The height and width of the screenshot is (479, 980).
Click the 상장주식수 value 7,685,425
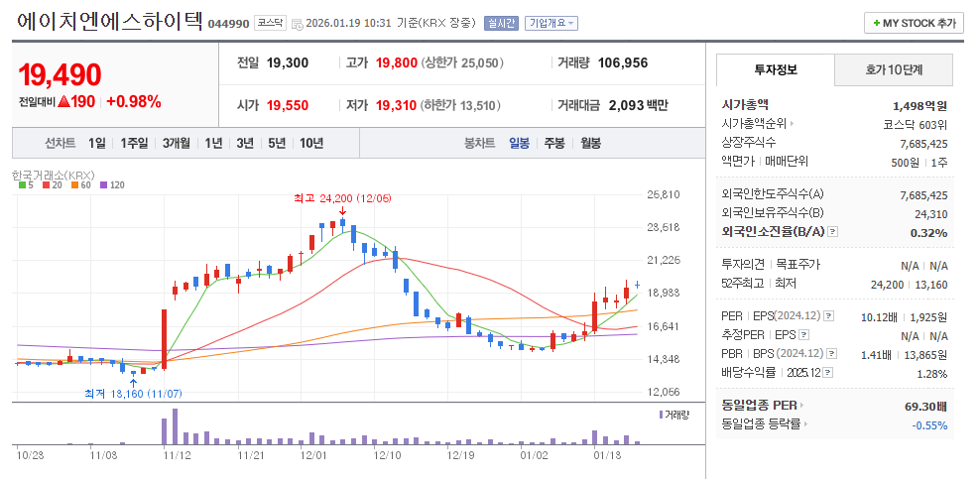923,144
